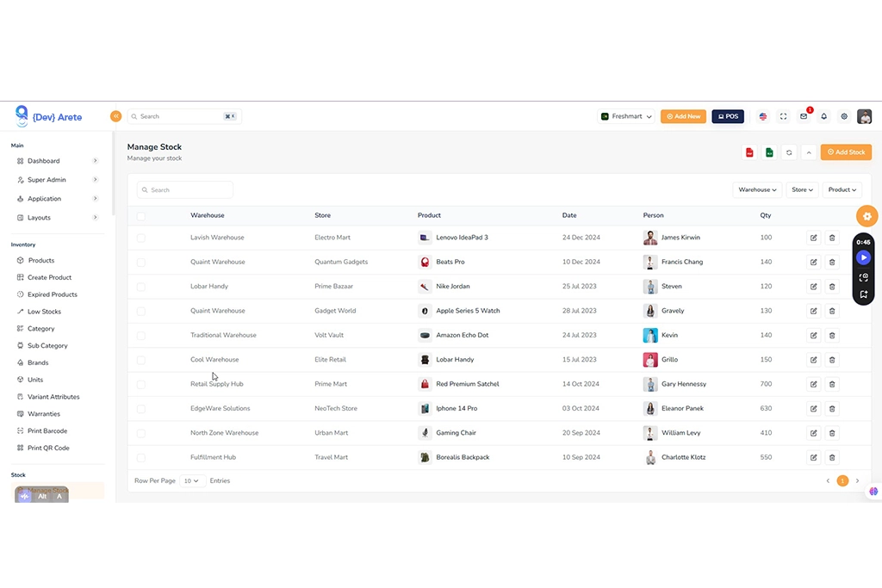
Task: Focus the stock table search field
Action: tap(184, 190)
